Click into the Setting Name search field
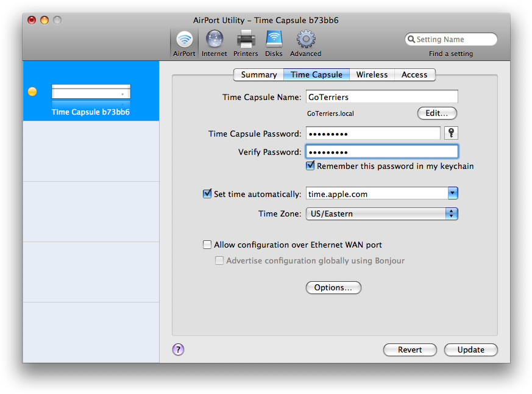 [x=451, y=39]
